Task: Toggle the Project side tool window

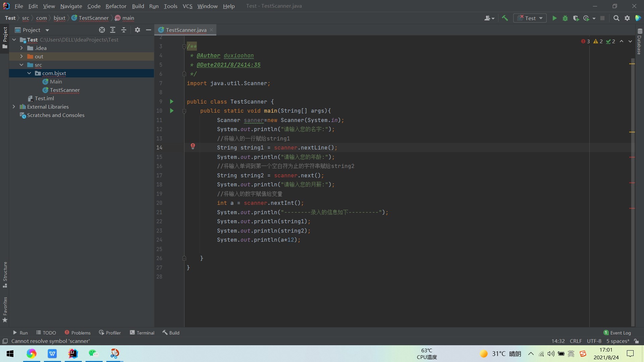Action: coord(5,37)
